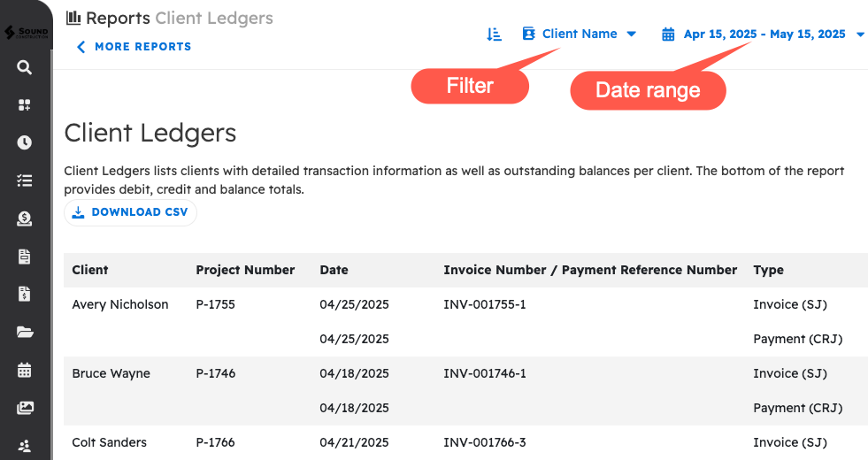Open the clock time tracking icon
868x460 pixels.
coord(25,142)
